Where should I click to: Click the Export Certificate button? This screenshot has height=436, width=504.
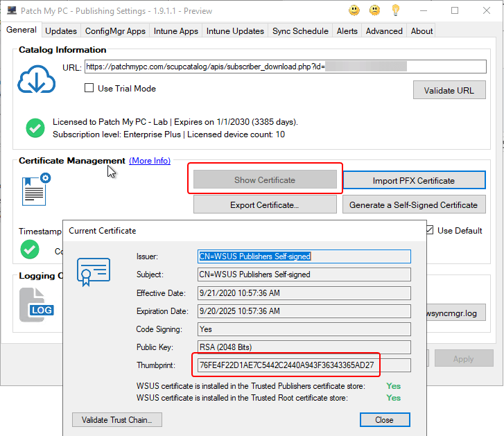tap(265, 204)
